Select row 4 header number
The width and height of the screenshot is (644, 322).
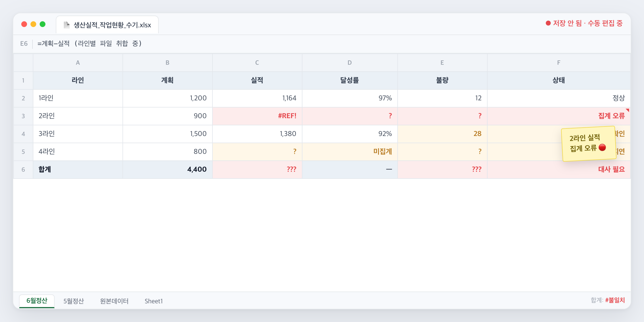click(x=23, y=134)
